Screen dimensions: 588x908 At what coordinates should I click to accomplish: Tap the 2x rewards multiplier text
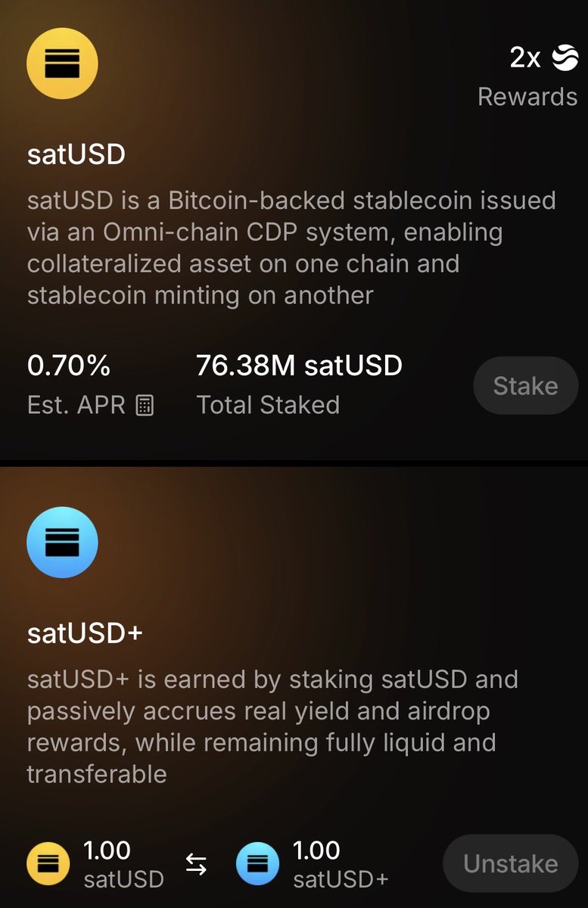[x=525, y=58]
